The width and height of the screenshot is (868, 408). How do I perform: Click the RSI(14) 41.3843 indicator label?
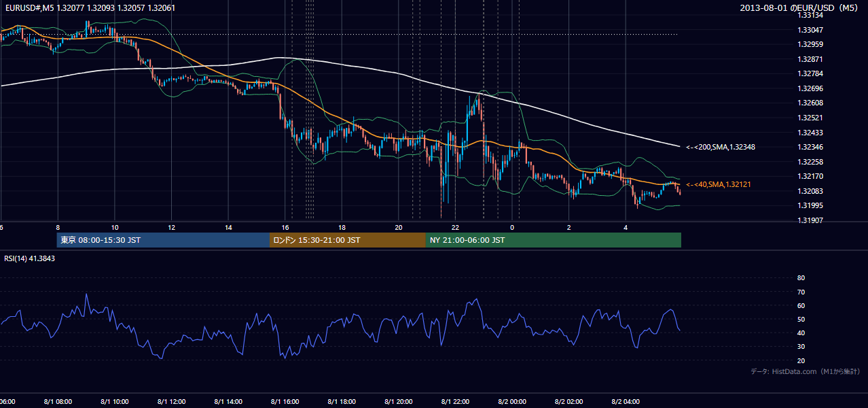click(30, 258)
